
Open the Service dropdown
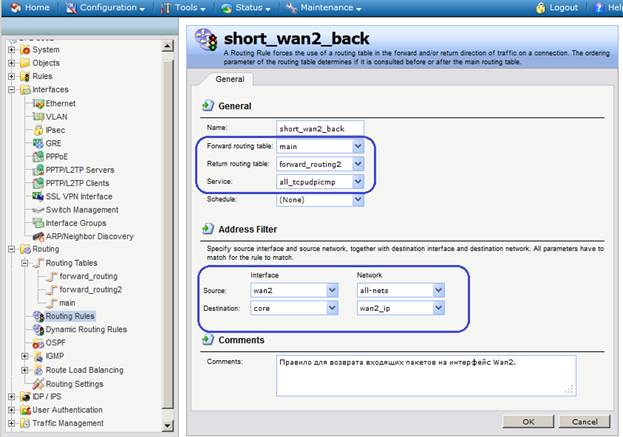click(358, 182)
